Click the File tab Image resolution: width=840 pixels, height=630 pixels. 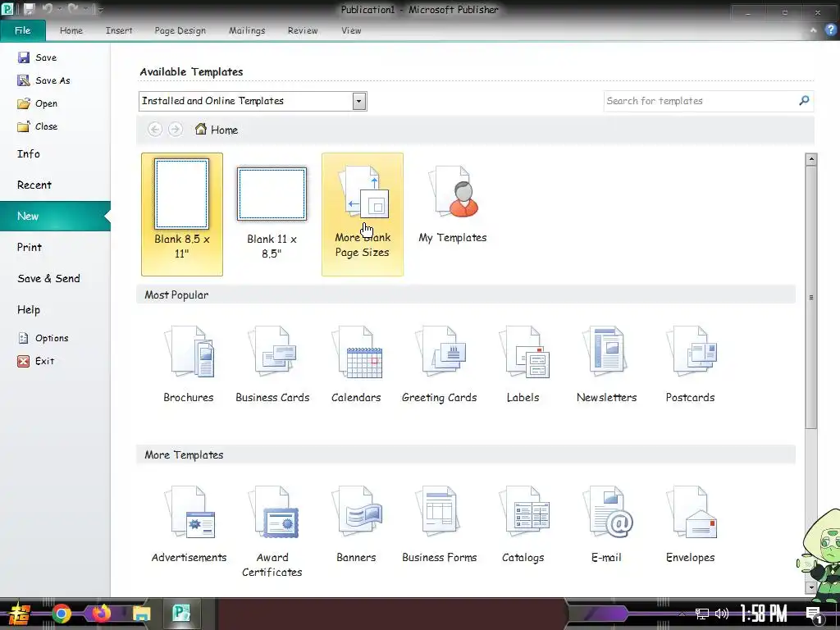tap(22, 30)
